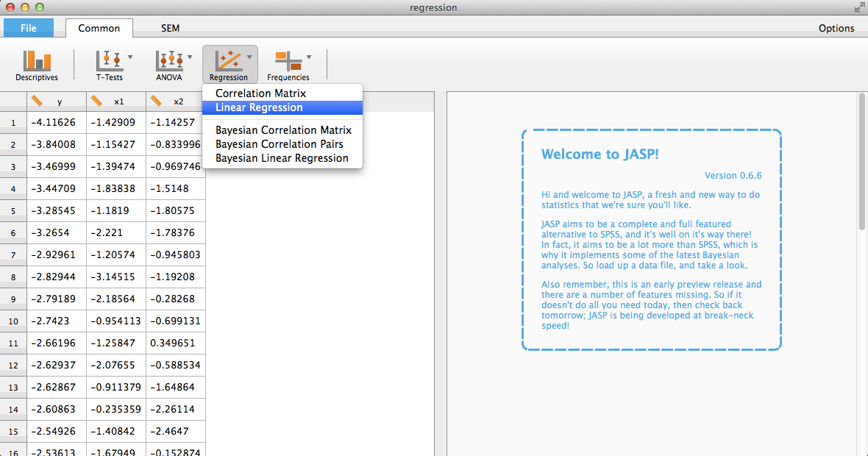The width and height of the screenshot is (868, 456).
Task: Select row 1 header
Action: [13, 122]
